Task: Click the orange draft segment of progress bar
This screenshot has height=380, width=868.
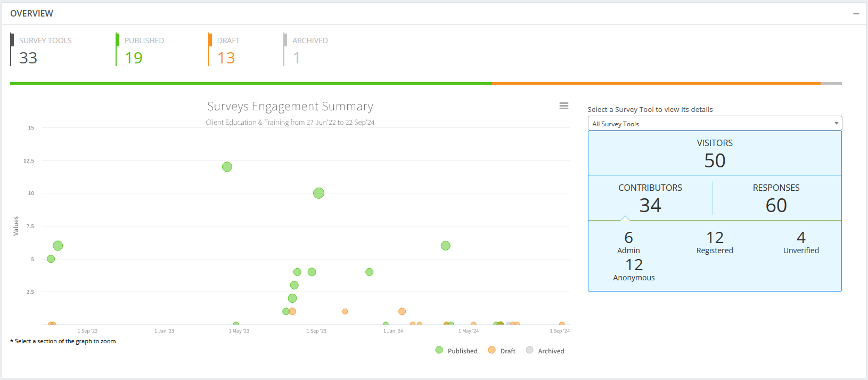Action: pos(656,83)
